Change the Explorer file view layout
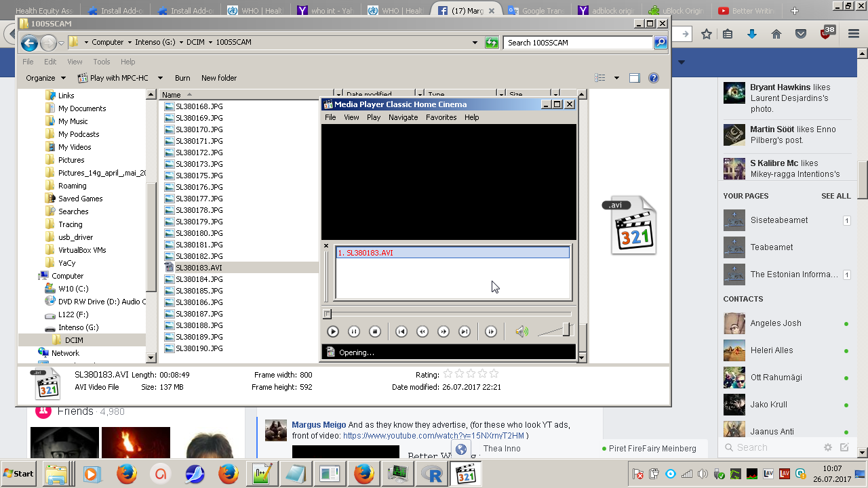This screenshot has width=868, height=488. pyautogui.click(x=599, y=78)
